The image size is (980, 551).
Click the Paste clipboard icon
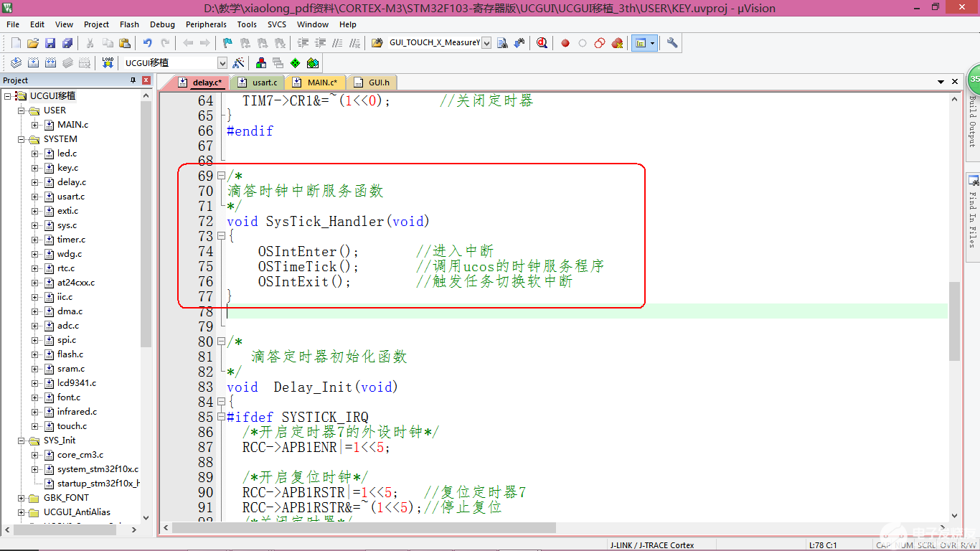point(125,43)
